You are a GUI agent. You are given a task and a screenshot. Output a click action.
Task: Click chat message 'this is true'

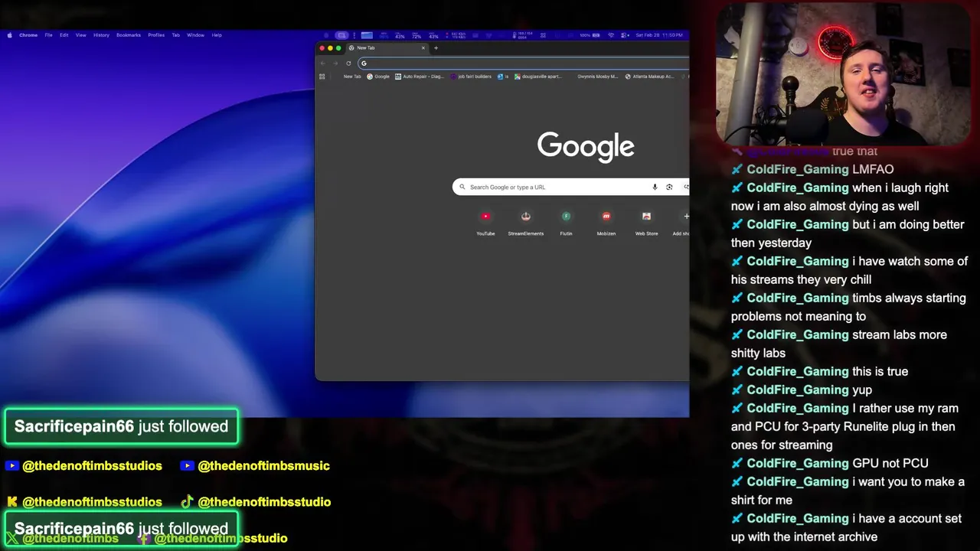880,371
